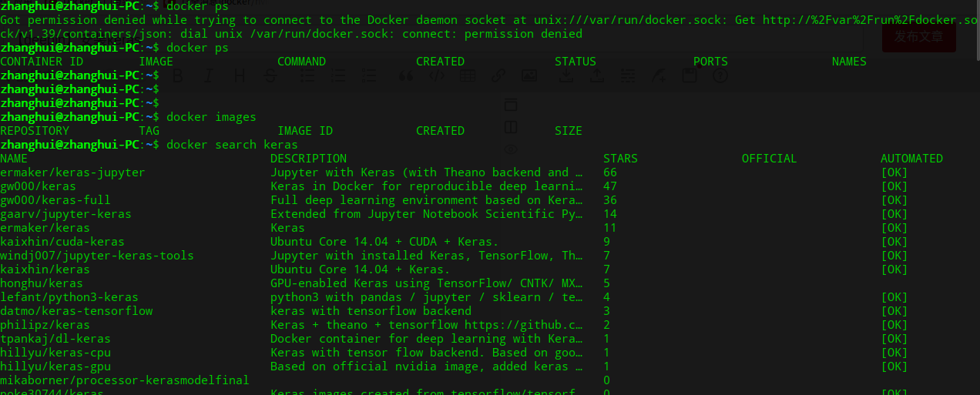This screenshot has height=395, width=980.
Task: Click the datmo/keras-tensorflow result name
Action: pos(76,311)
